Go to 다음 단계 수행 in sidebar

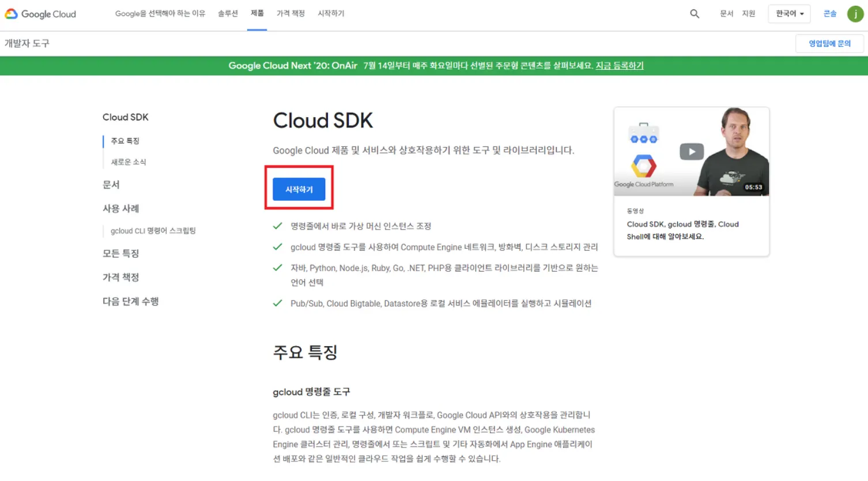(x=131, y=301)
